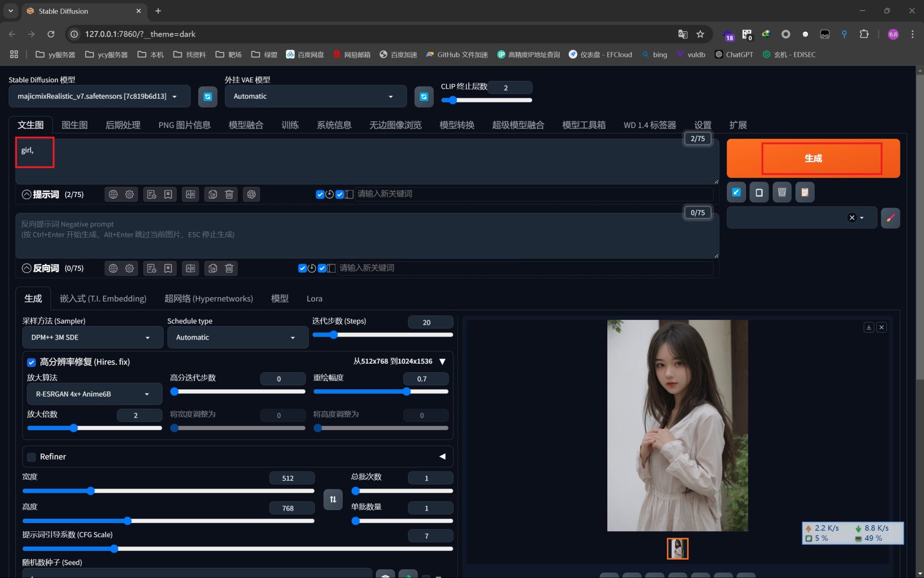This screenshot has height=578, width=924.
Task: Open the R-ESRGAN 4x+ Anime6B upscaler dropdown
Action: tap(94, 394)
